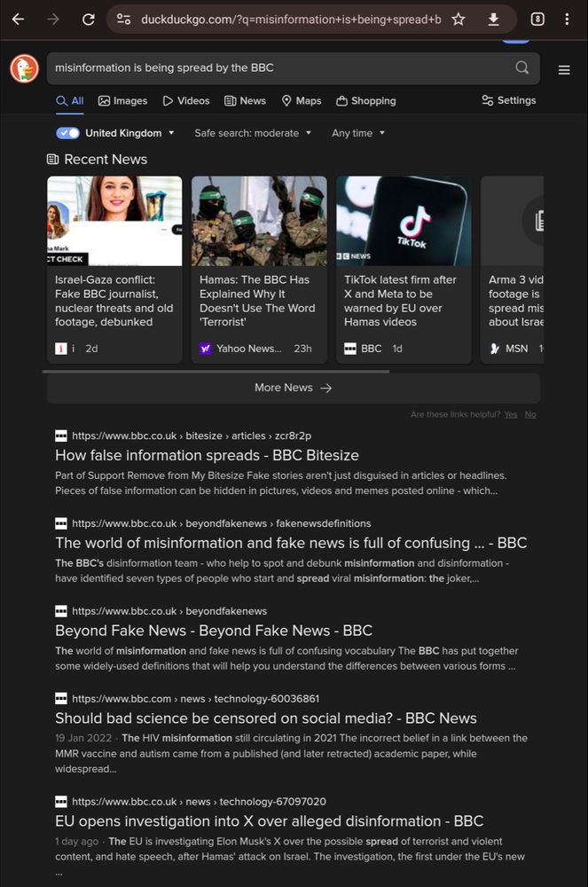This screenshot has height=887, width=588.
Task: Click the news carousel horizontal scrollbar
Action: 216,372
